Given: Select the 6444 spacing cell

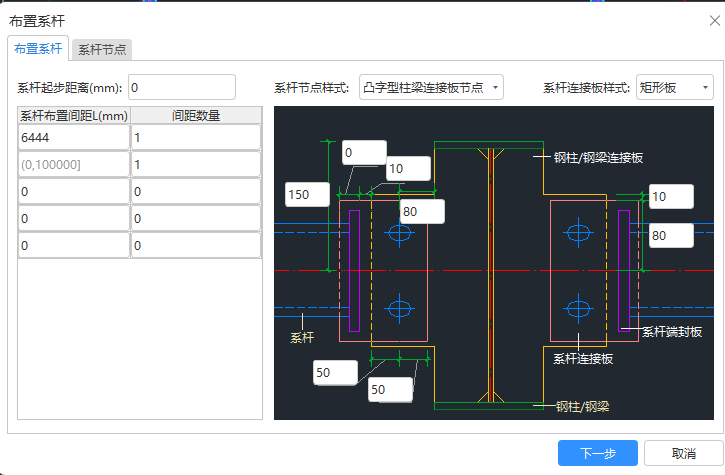Looking at the screenshot, I should [x=74, y=137].
